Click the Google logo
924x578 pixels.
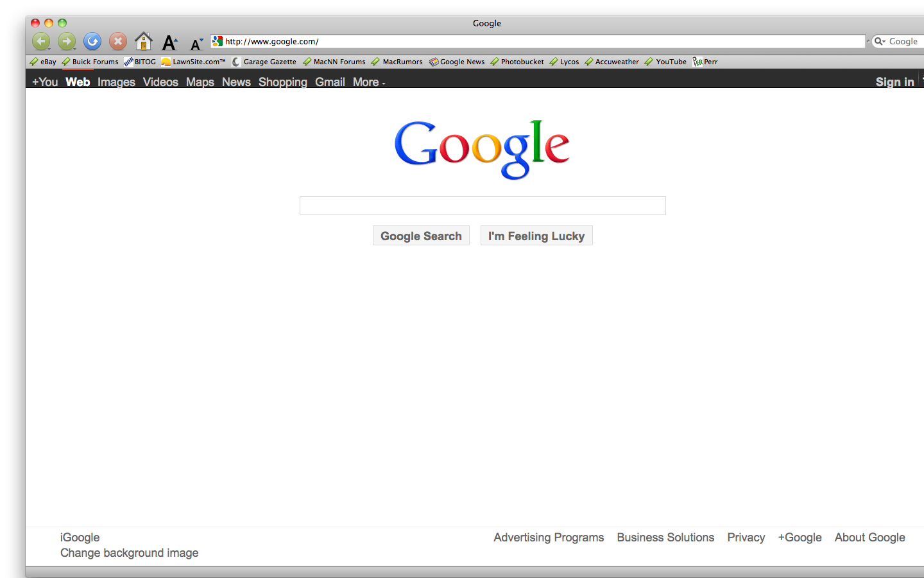click(482, 150)
